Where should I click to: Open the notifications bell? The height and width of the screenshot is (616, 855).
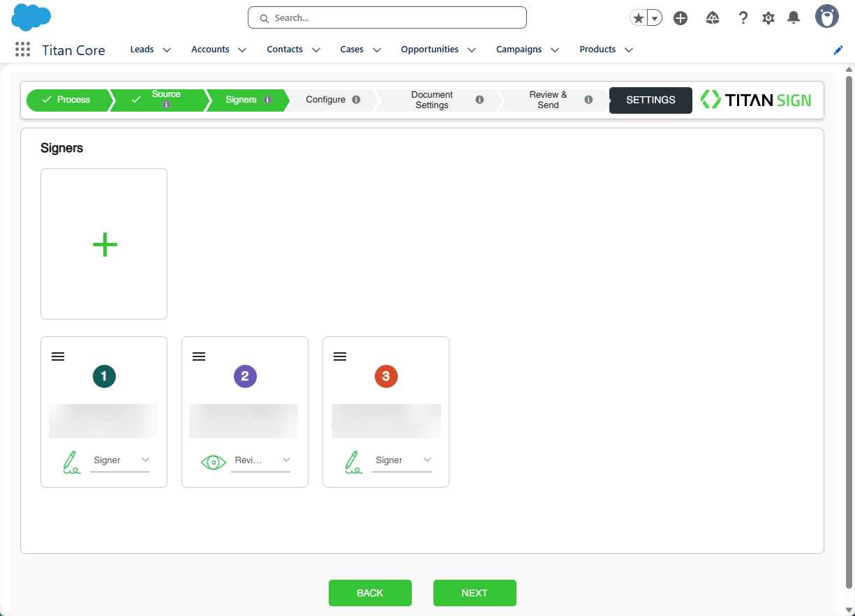coord(794,18)
